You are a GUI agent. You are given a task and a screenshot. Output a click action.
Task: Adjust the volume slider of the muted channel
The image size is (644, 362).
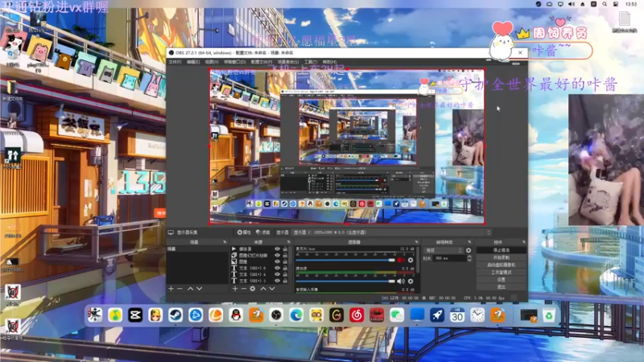pyautogui.click(x=345, y=260)
